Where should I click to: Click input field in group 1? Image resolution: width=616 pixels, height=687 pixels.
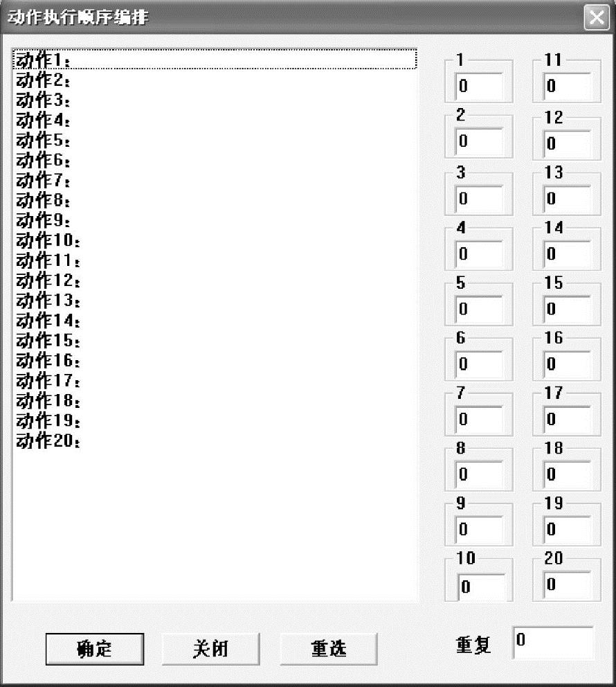click(x=478, y=87)
